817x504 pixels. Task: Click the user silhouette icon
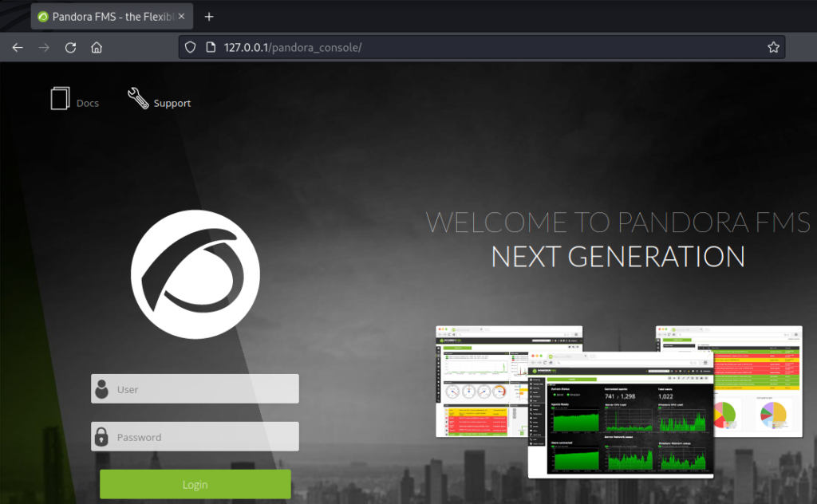102,389
